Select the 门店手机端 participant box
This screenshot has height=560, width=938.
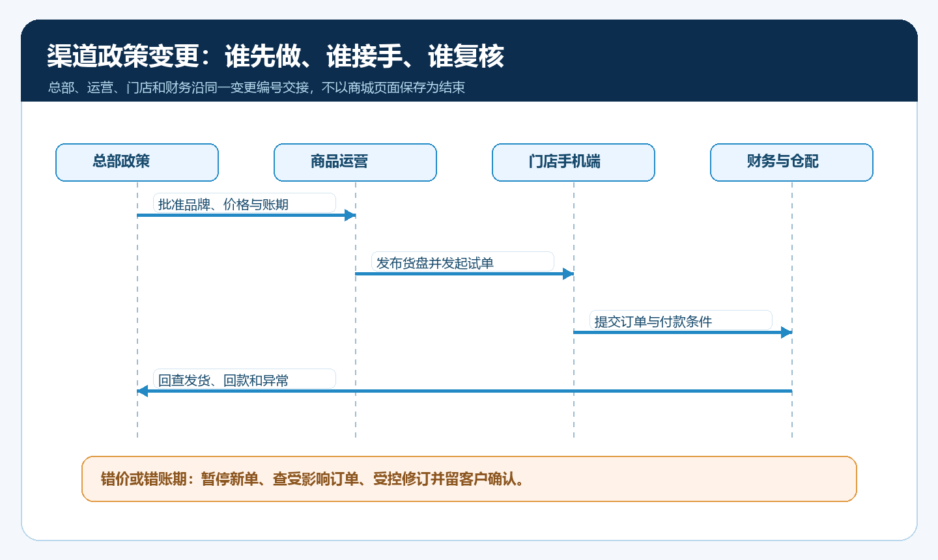click(573, 162)
